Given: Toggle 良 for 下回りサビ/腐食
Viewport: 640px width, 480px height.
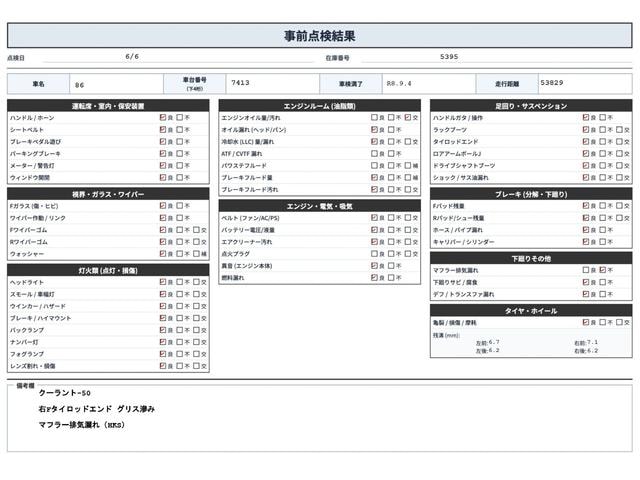Looking at the screenshot, I should tap(586, 282).
